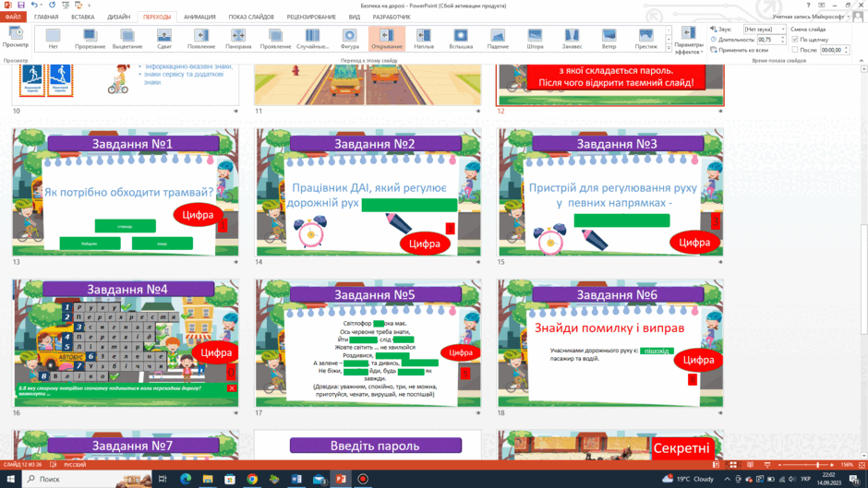Apply the Сдвиг transition

[x=164, y=39]
